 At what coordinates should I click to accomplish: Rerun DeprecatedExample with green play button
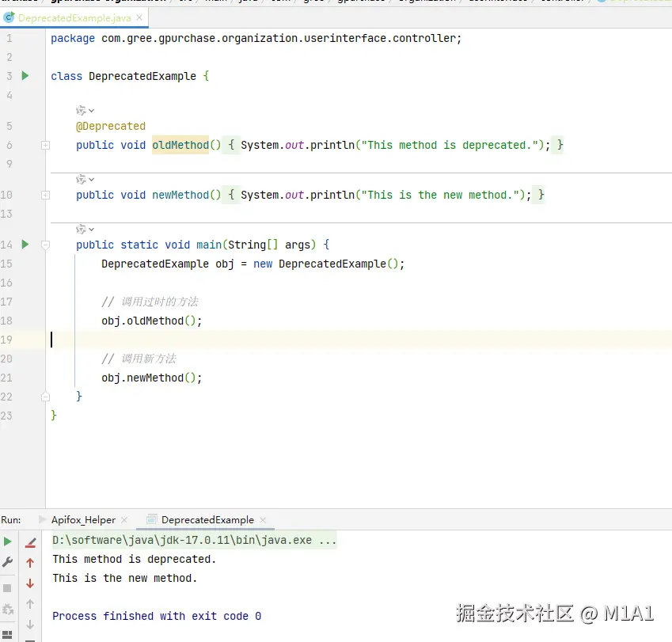7,541
